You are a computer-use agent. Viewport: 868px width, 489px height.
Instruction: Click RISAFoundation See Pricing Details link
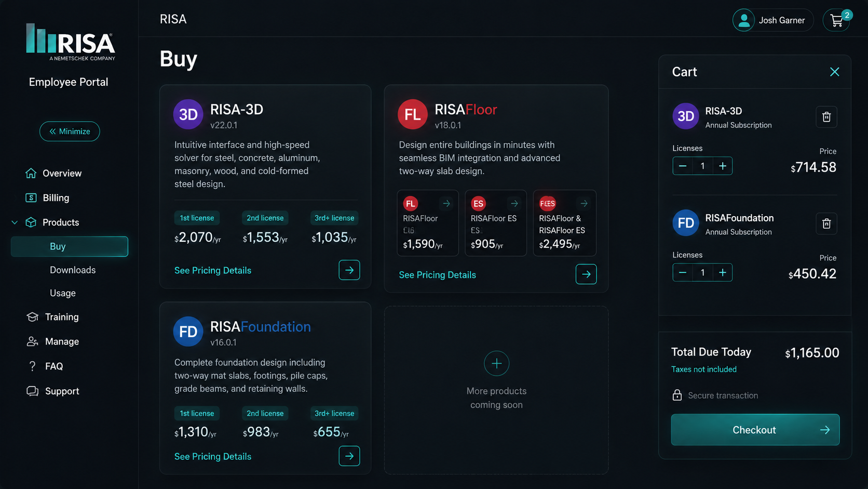tap(213, 456)
